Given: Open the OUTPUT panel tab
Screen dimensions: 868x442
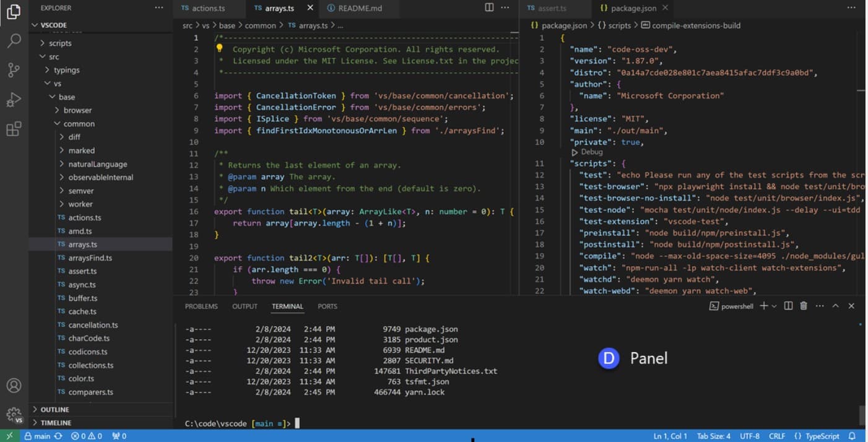Looking at the screenshot, I should tap(245, 306).
